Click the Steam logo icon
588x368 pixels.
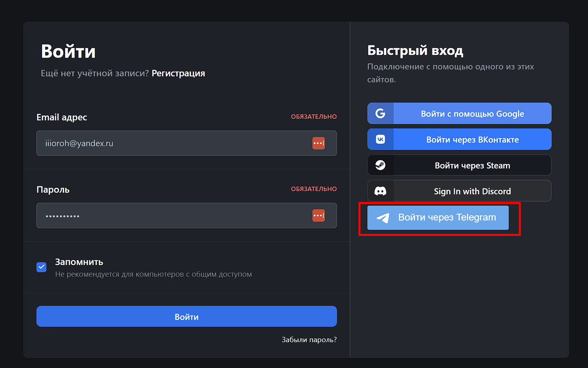(x=380, y=165)
